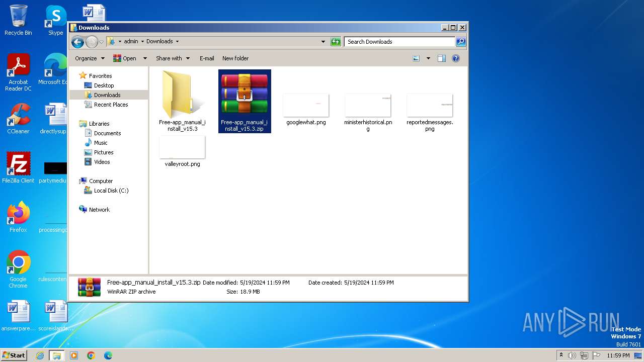
Task: Toggle the preview pane
Action: coord(442,58)
